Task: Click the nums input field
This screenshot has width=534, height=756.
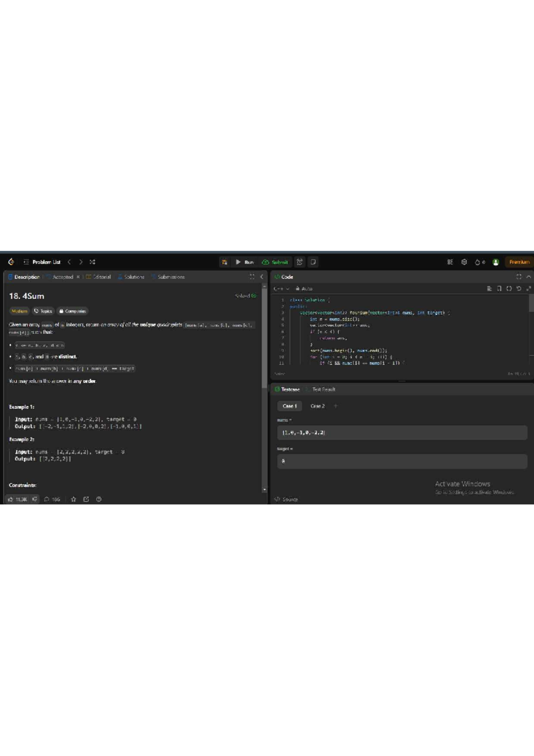Action: 402,432
